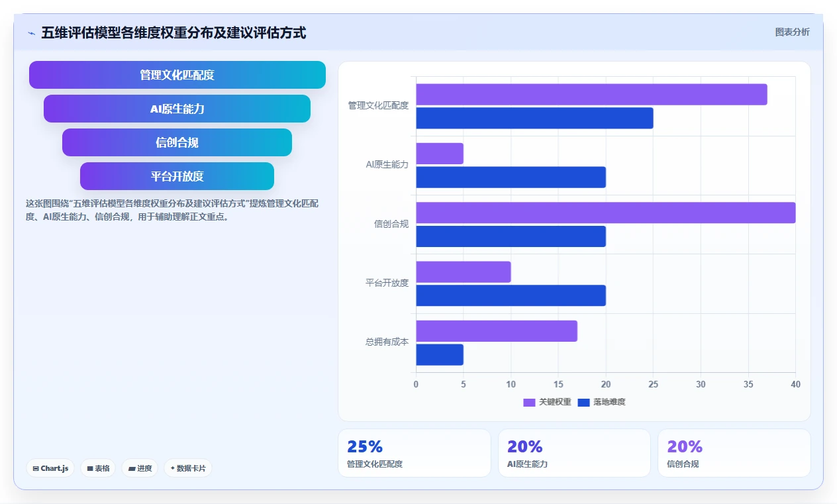
Task: Open the 20% AI原生能力 data card
Action: pyautogui.click(x=574, y=453)
